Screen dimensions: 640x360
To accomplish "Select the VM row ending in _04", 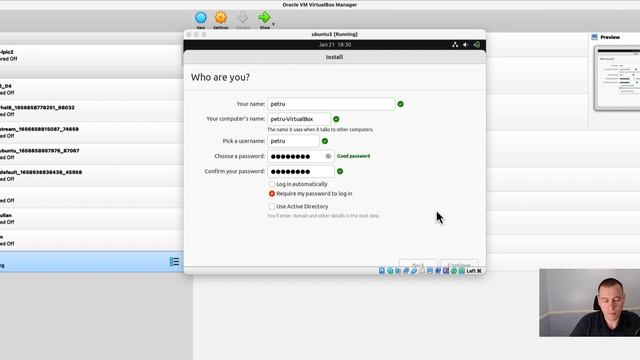I will coord(91,89).
